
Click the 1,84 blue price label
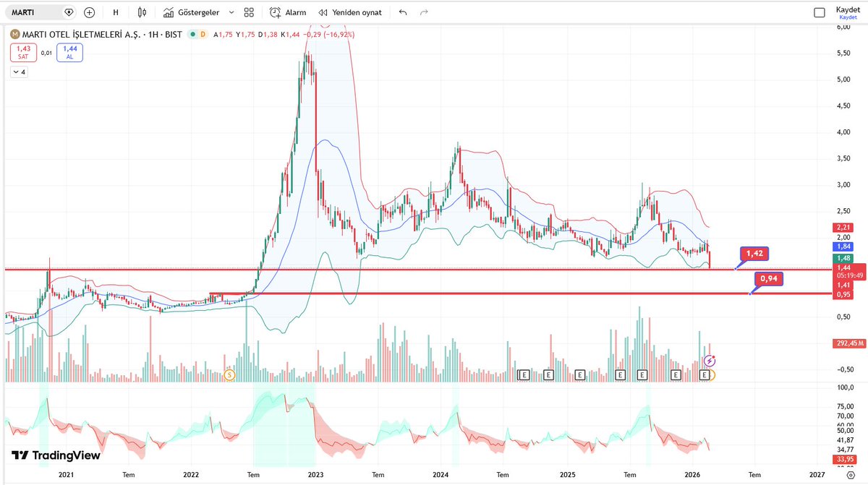[x=843, y=246]
